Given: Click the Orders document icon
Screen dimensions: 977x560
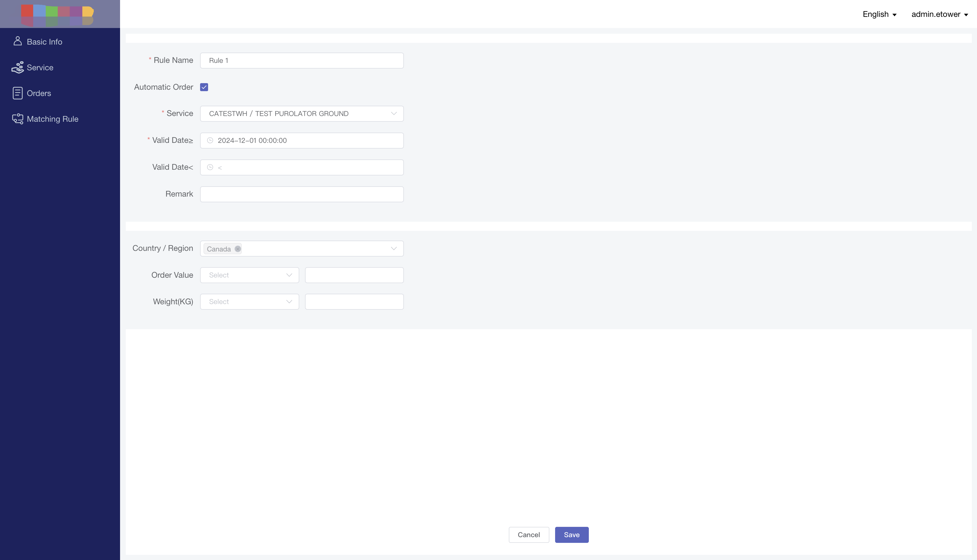Looking at the screenshot, I should [17, 93].
